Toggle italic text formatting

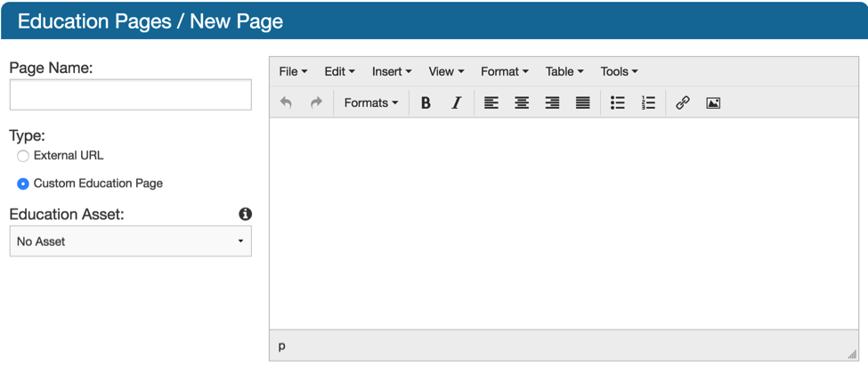tap(456, 102)
